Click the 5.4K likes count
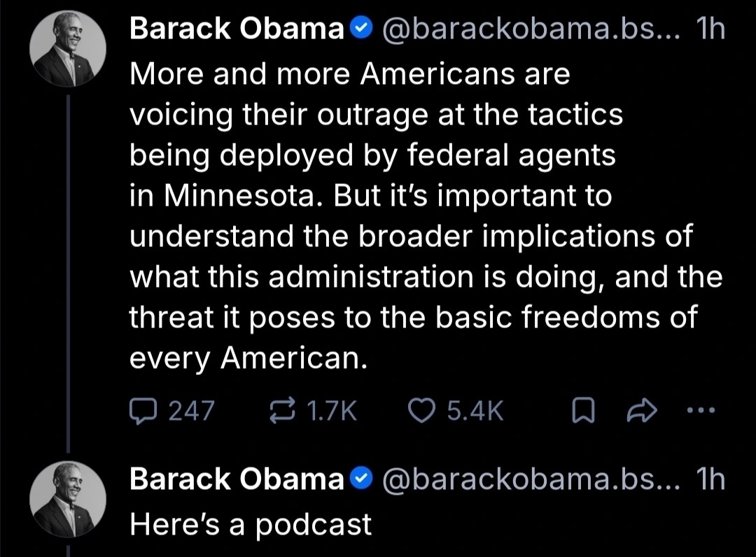Screen dimensions: 756x557 [475, 412]
